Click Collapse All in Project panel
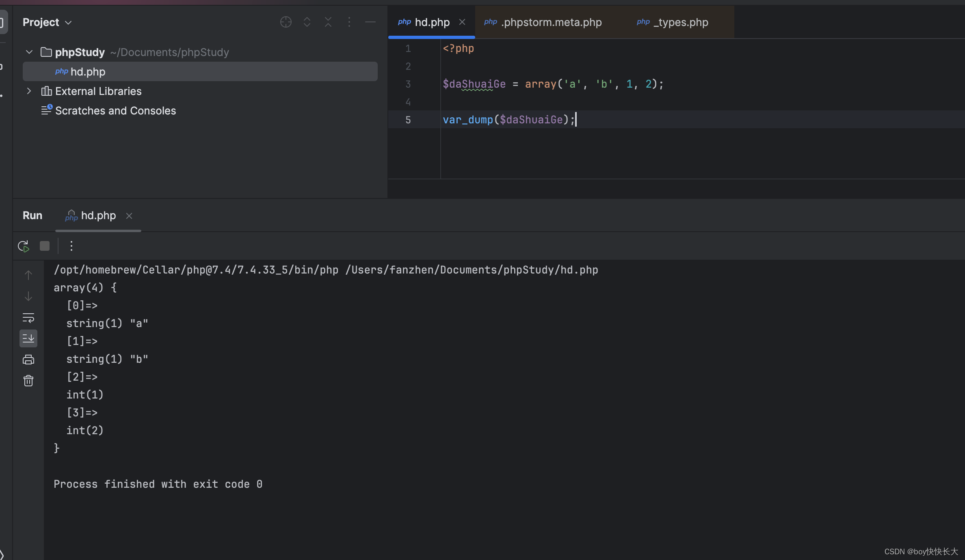965x560 pixels. [x=328, y=22]
